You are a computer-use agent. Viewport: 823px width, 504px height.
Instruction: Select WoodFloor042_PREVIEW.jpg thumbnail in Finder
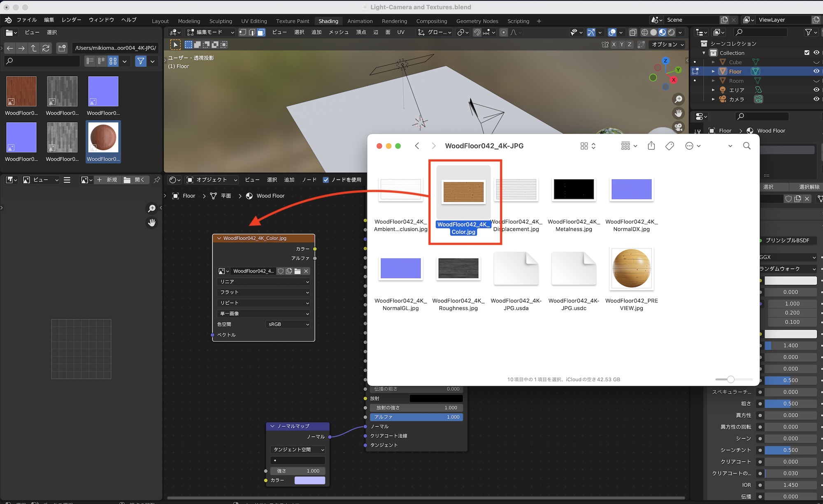pyautogui.click(x=631, y=269)
